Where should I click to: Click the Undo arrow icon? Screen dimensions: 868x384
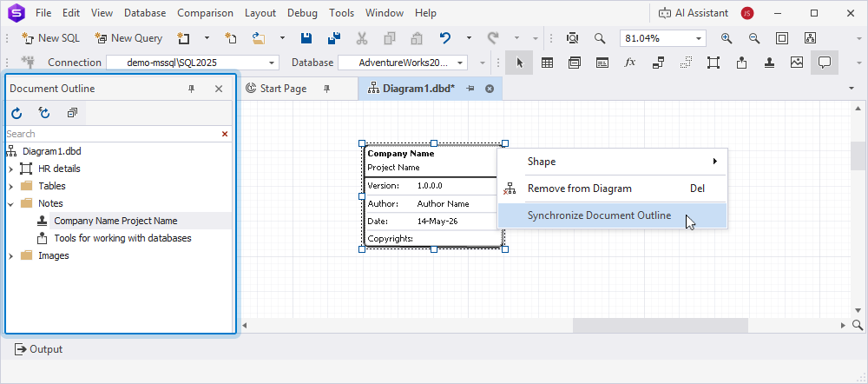(x=445, y=38)
